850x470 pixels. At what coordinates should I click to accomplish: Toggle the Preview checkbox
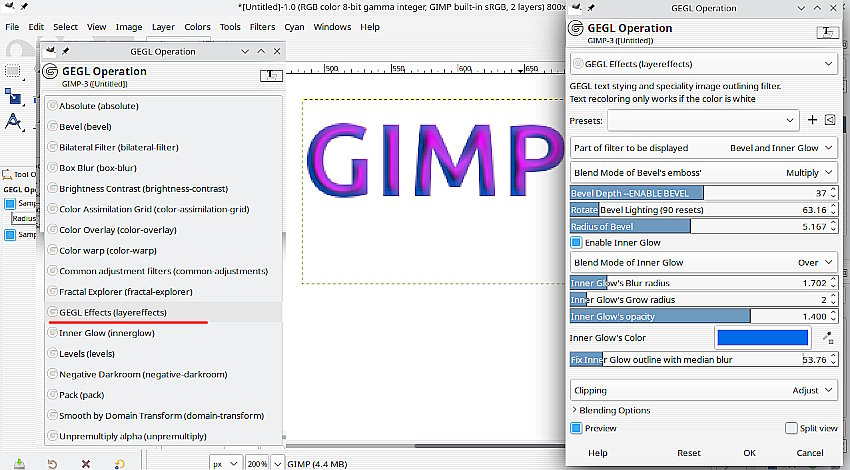tap(576, 428)
